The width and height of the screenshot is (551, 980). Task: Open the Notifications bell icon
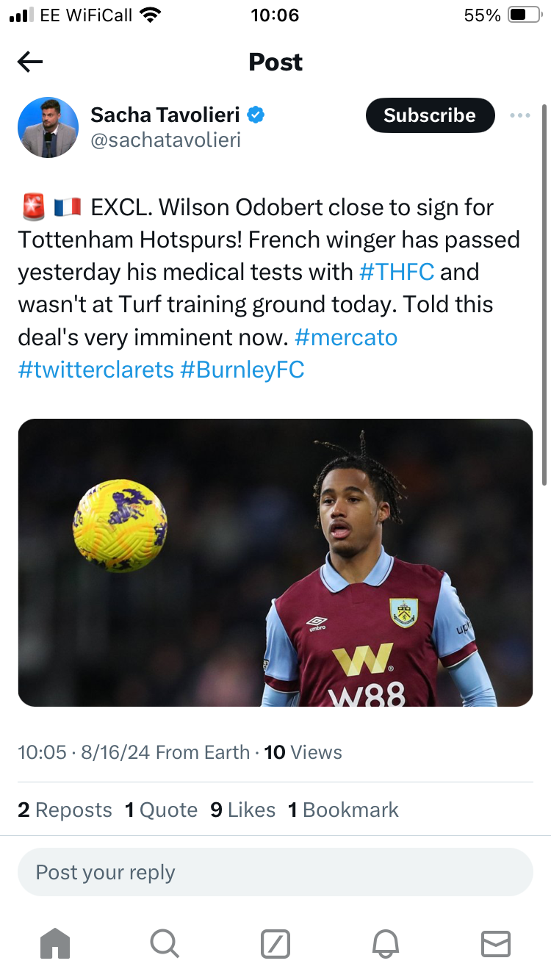[x=386, y=943]
